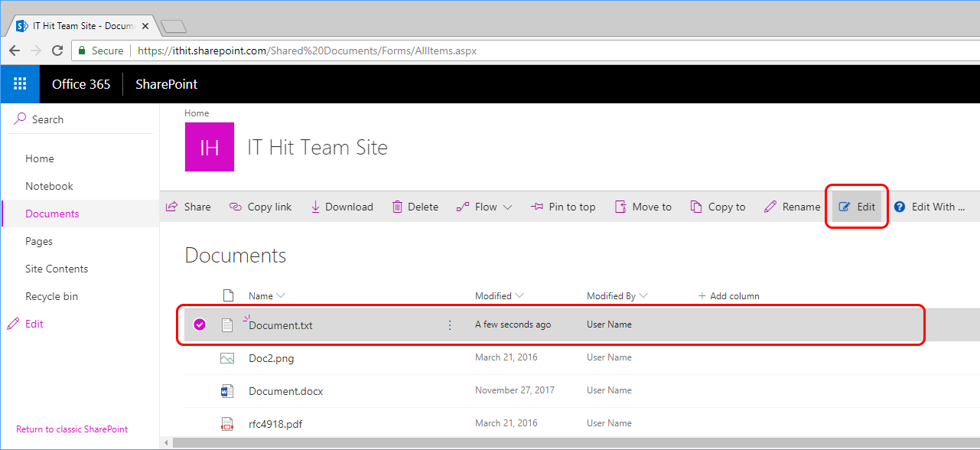Open the Office 365 app launcher waffle
Screen dimensions: 980x450
20,84
